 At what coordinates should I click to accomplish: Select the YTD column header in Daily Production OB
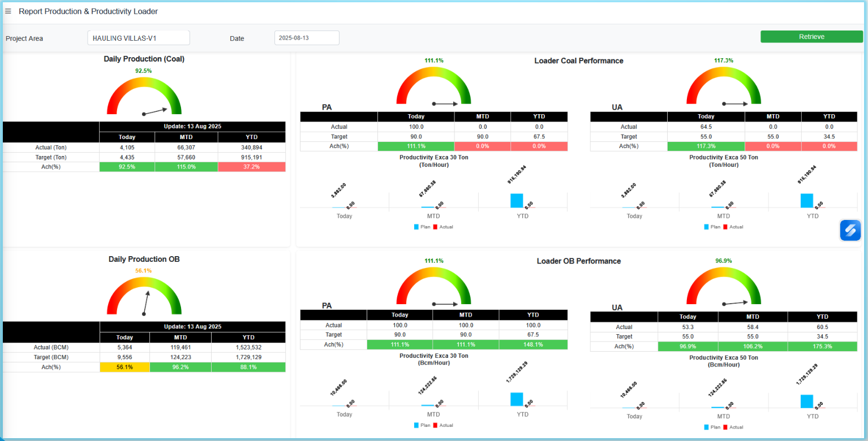click(248, 337)
